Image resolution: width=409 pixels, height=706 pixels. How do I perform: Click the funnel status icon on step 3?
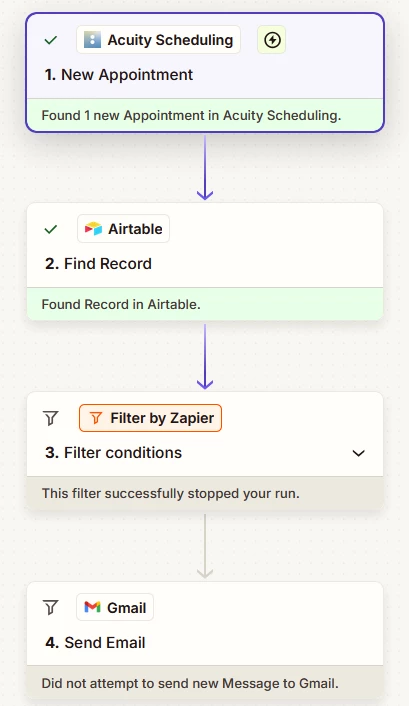pyautogui.click(x=51, y=418)
